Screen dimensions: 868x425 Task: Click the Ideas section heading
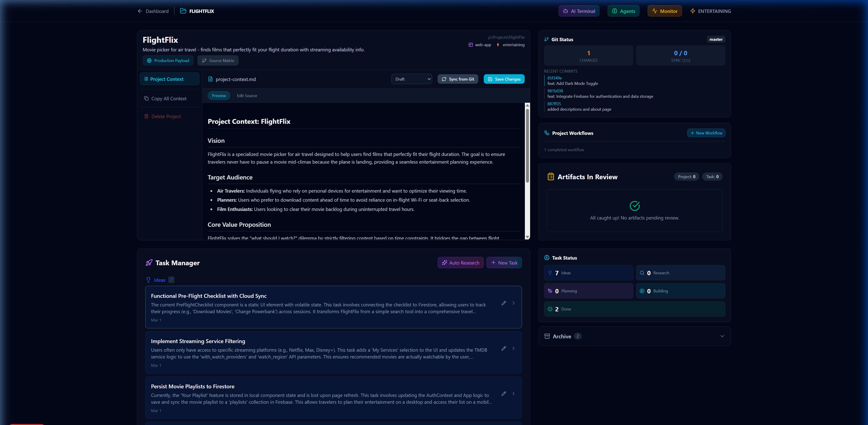pos(160,280)
